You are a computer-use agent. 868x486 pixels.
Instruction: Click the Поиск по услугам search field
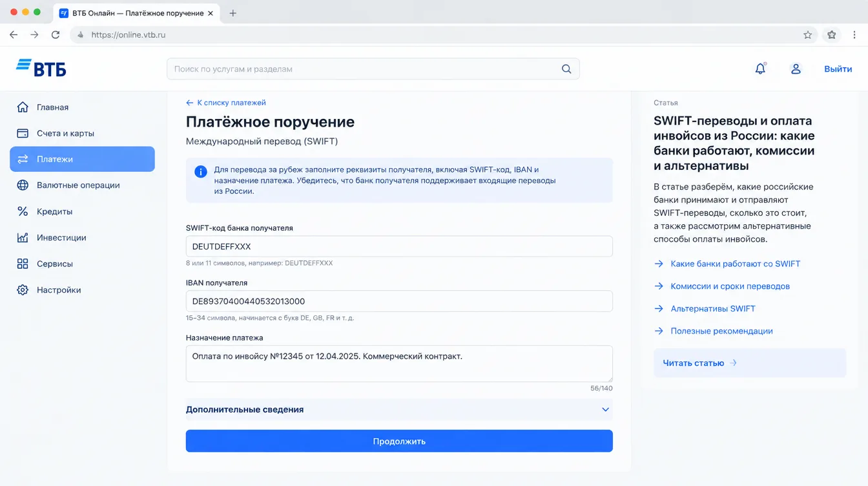click(373, 69)
